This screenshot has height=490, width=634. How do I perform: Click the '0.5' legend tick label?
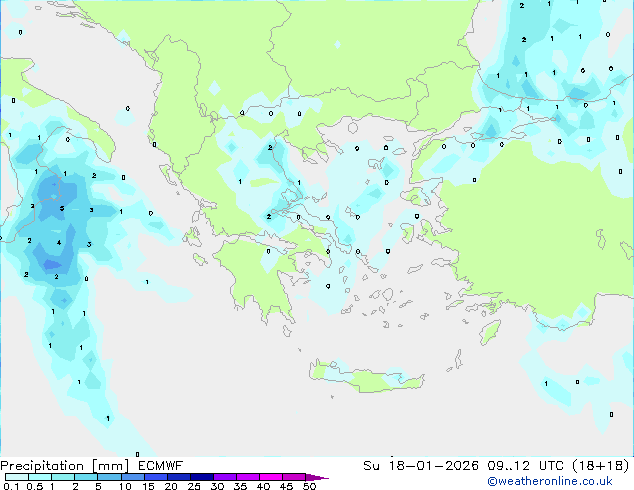(x=35, y=486)
